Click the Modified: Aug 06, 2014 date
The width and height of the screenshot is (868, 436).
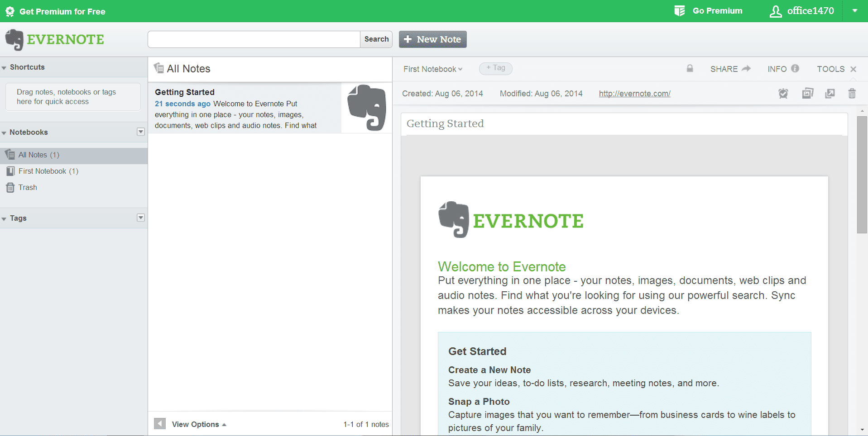coord(541,94)
